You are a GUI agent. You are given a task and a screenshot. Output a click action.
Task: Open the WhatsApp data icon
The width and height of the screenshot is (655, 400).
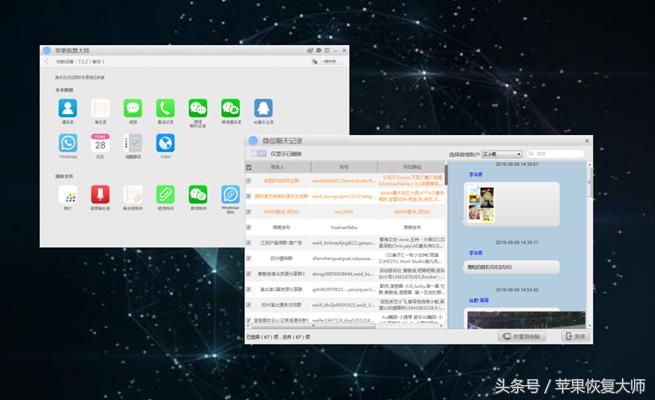[68, 144]
